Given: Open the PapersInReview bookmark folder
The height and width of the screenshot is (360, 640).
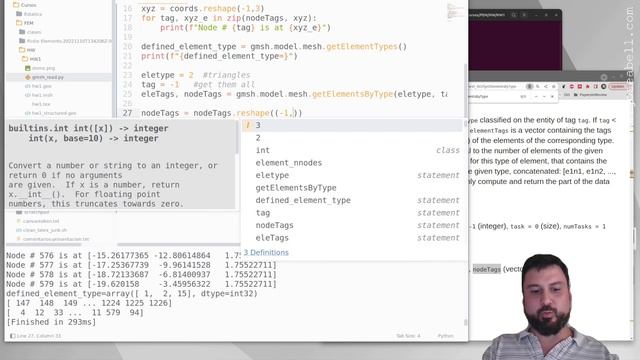Looking at the screenshot, I should coord(591,95).
